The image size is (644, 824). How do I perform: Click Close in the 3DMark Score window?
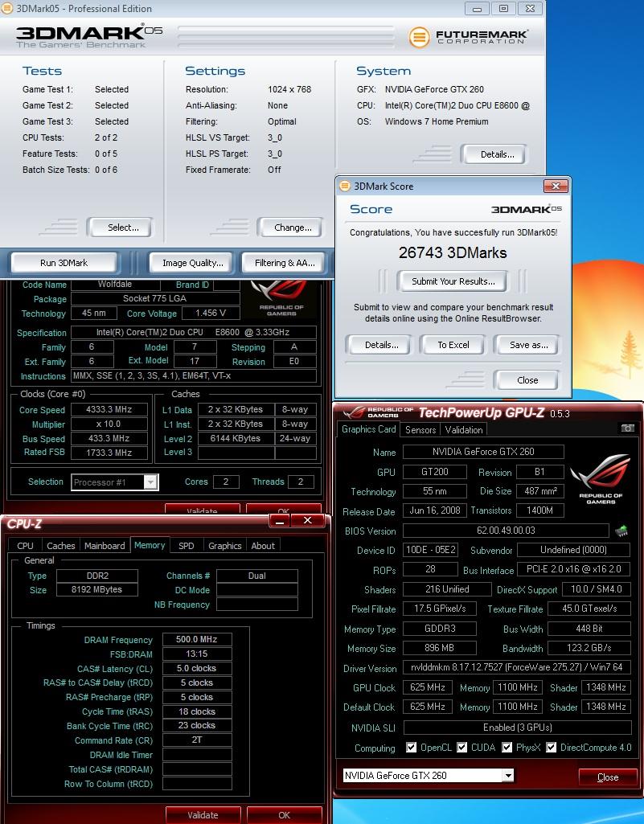pos(527,380)
